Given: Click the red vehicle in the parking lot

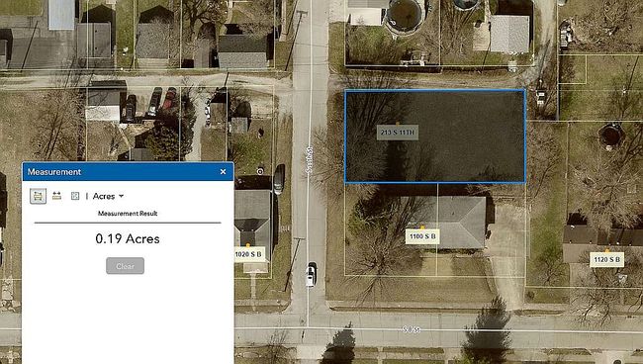Looking at the screenshot, I should [x=168, y=99].
